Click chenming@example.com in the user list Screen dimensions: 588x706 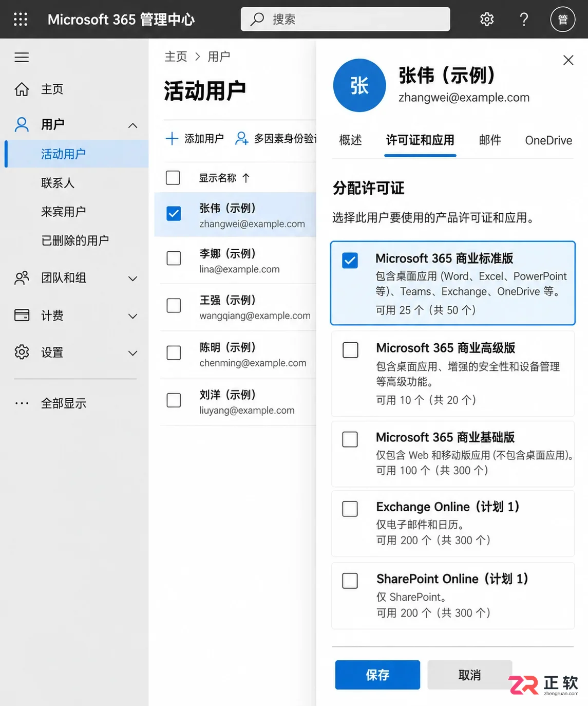pyautogui.click(x=253, y=363)
